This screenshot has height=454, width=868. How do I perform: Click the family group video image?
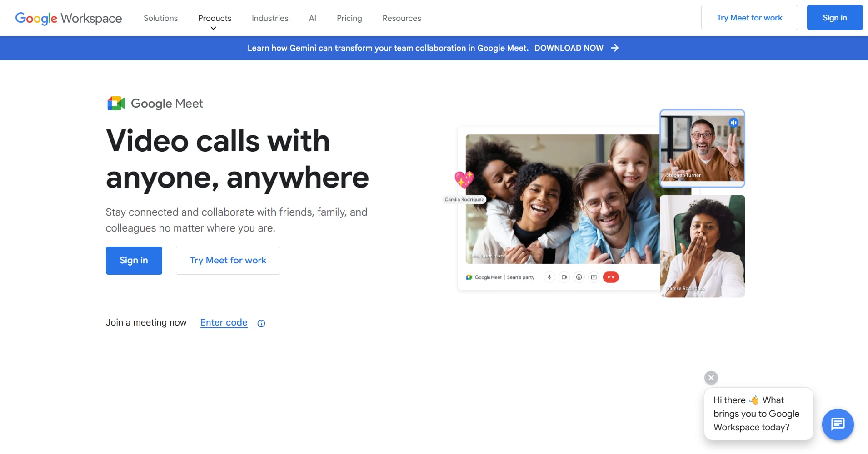[563, 199]
